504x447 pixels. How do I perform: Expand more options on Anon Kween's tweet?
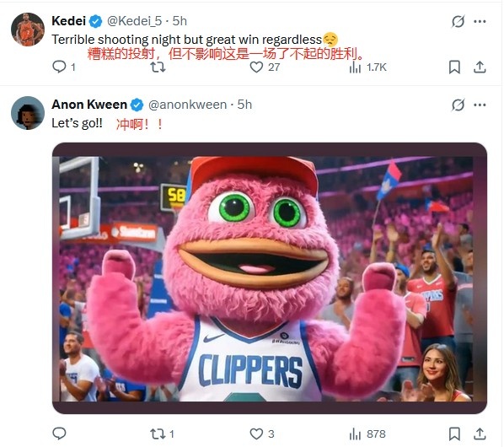click(480, 105)
